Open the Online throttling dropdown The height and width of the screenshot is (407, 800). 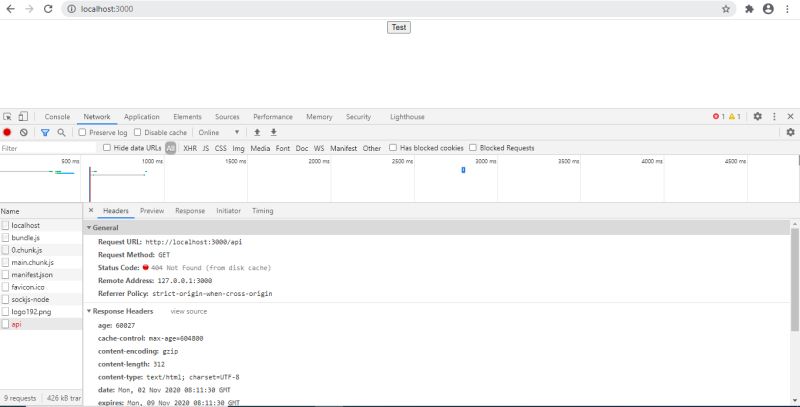[x=219, y=132]
